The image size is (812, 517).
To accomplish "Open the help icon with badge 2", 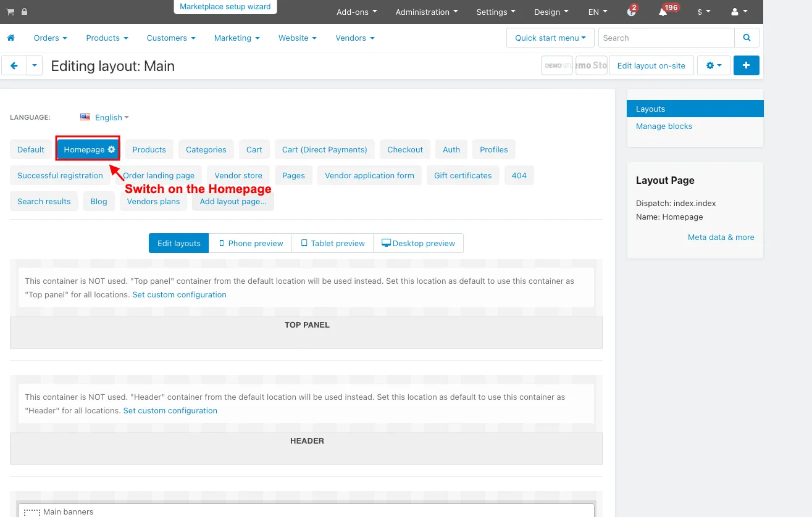I will pos(631,11).
